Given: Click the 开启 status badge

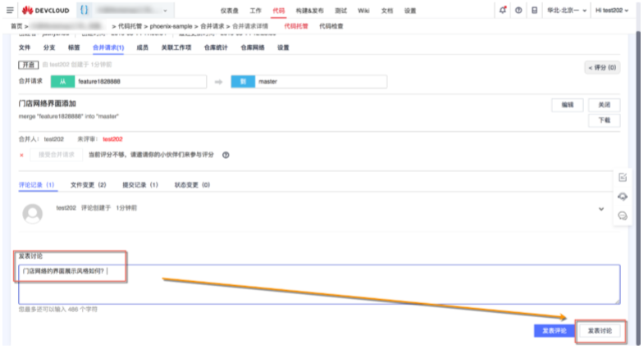Looking at the screenshot, I should [29, 65].
